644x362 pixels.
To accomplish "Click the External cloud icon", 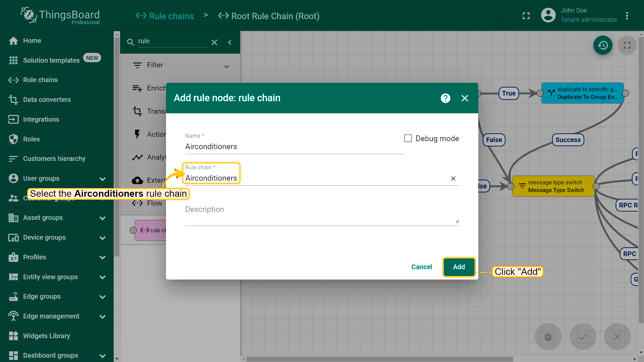I will coord(137,180).
